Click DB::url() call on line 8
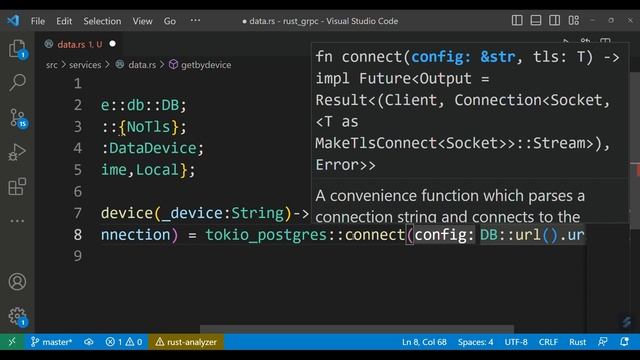The height and width of the screenshot is (360, 640). [518, 235]
